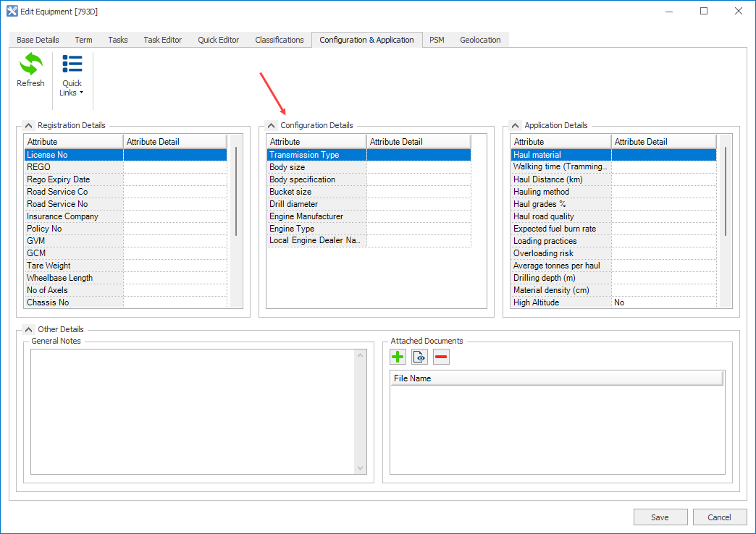Select the Haul road quality row
The height and width of the screenshot is (534, 756).
point(614,216)
